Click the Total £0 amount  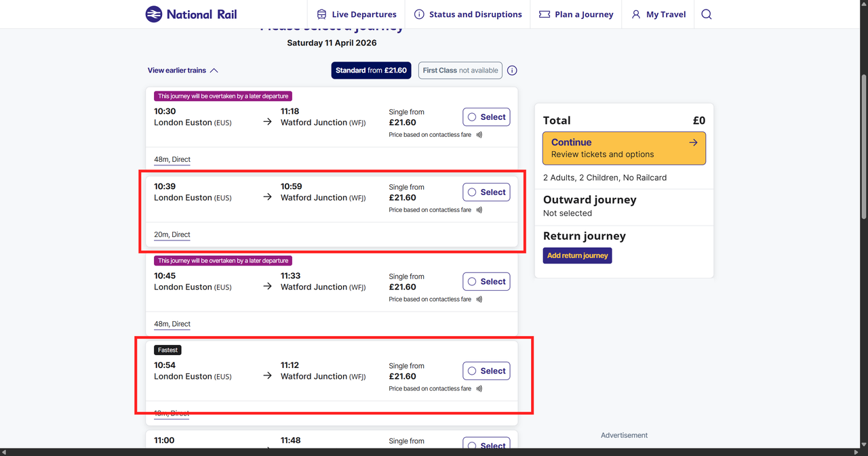699,121
